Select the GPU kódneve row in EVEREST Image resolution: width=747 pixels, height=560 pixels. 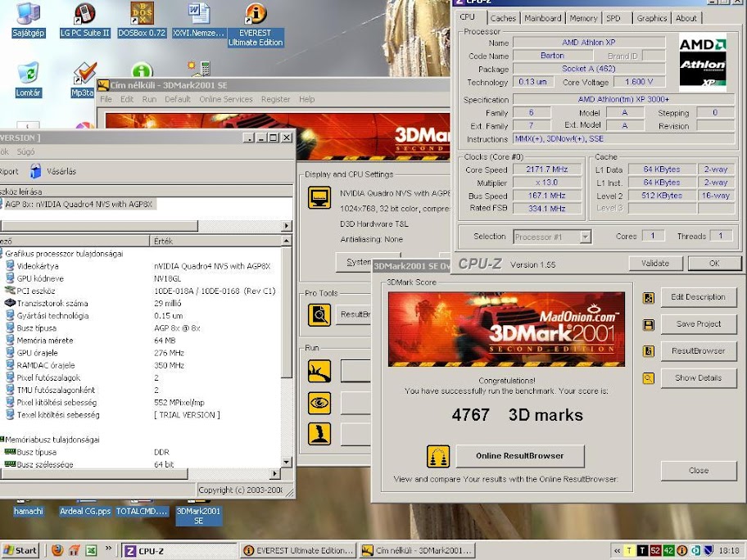(141, 278)
